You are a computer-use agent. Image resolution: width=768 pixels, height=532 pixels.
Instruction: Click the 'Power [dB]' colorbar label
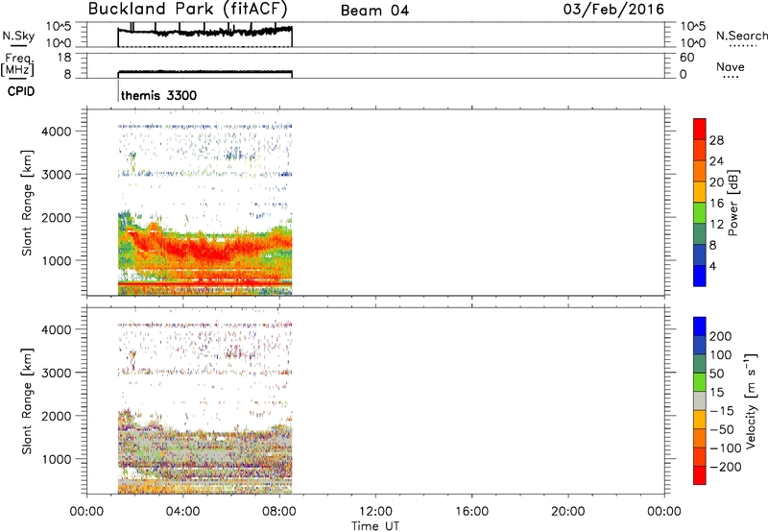click(x=732, y=203)
